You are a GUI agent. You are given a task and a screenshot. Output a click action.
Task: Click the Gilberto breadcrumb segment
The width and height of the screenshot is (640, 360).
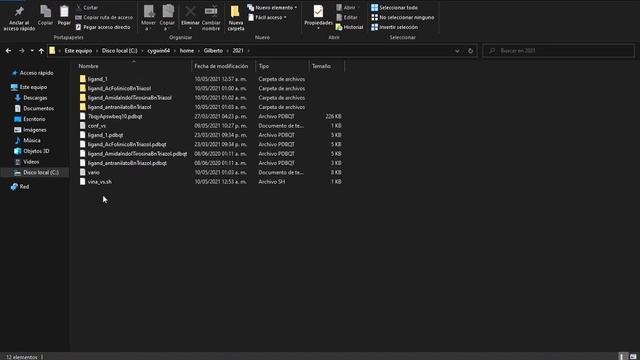pyautogui.click(x=213, y=51)
